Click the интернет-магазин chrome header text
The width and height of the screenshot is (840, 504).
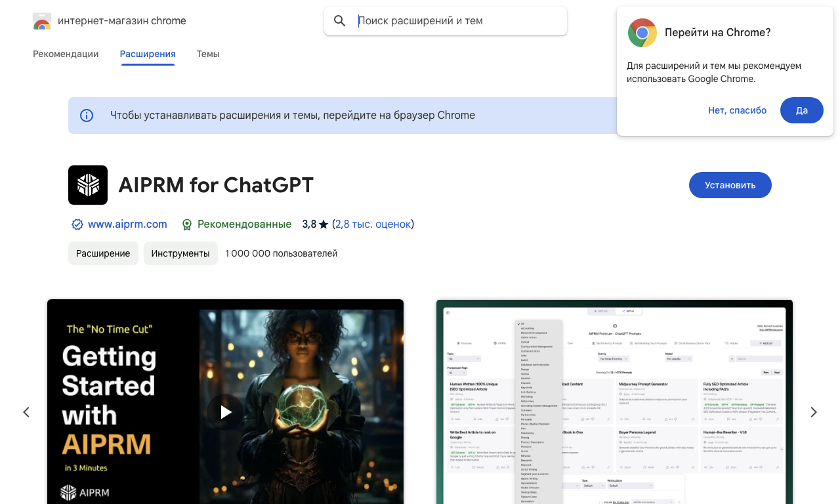tap(122, 21)
